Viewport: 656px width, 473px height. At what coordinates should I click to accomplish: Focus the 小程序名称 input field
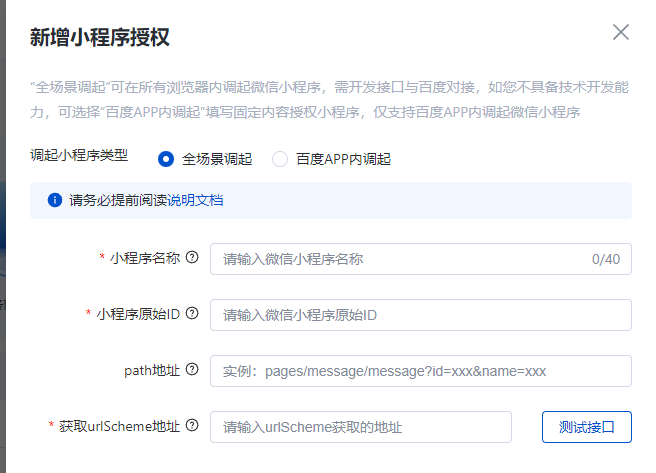pyautogui.click(x=421, y=259)
